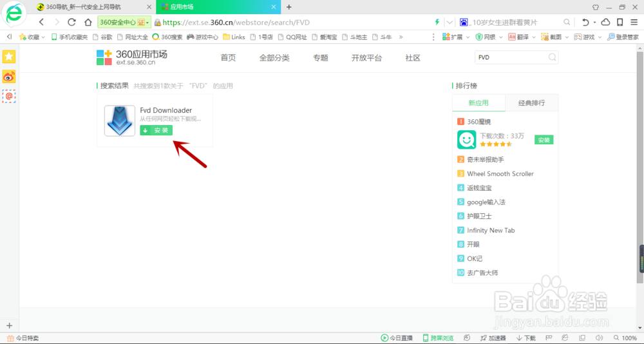Add a sidebar app with plus icon
This screenshot has height=344, width=644.
10,325
